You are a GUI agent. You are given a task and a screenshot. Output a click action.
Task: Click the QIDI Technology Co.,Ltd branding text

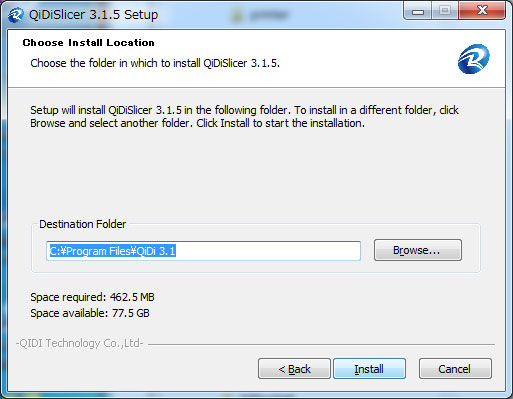pyautogui.click(x=80, y=343)
